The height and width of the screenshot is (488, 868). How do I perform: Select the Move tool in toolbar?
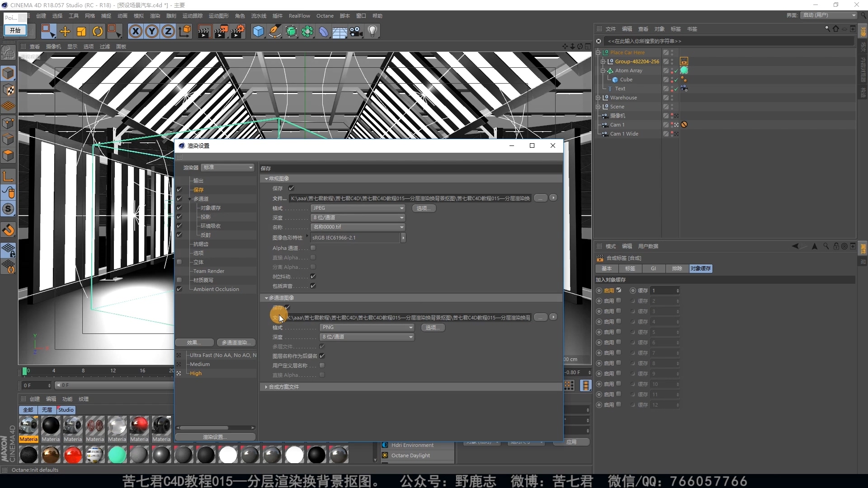tap(65, 31)
